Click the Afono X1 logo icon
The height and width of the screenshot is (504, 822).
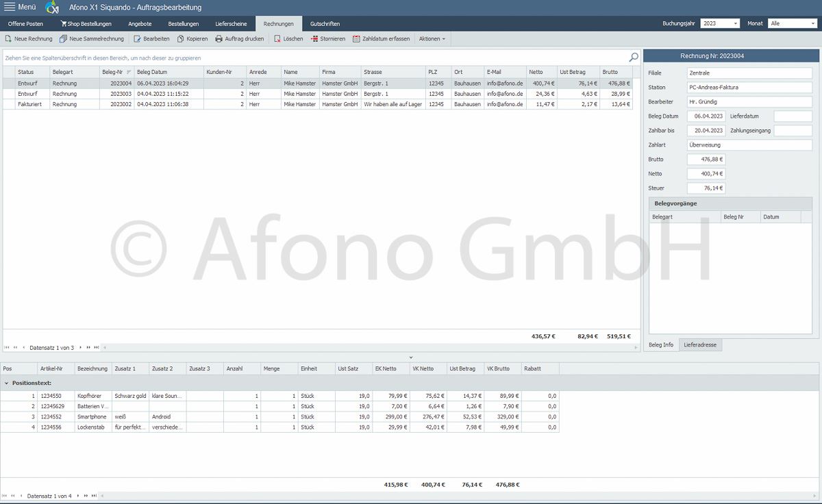tap(52, 8)
